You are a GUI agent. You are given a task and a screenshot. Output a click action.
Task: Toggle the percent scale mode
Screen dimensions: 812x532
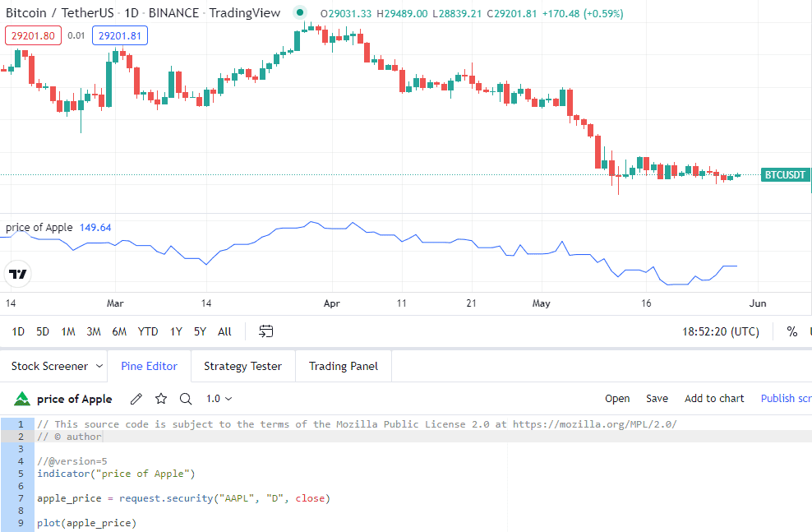tap(792, 331)
